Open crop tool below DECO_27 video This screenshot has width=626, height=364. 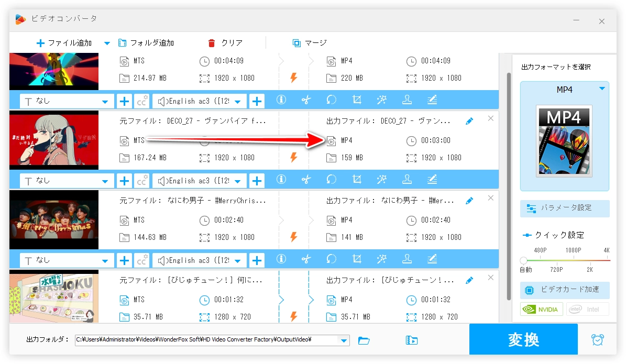pos(357,179)
